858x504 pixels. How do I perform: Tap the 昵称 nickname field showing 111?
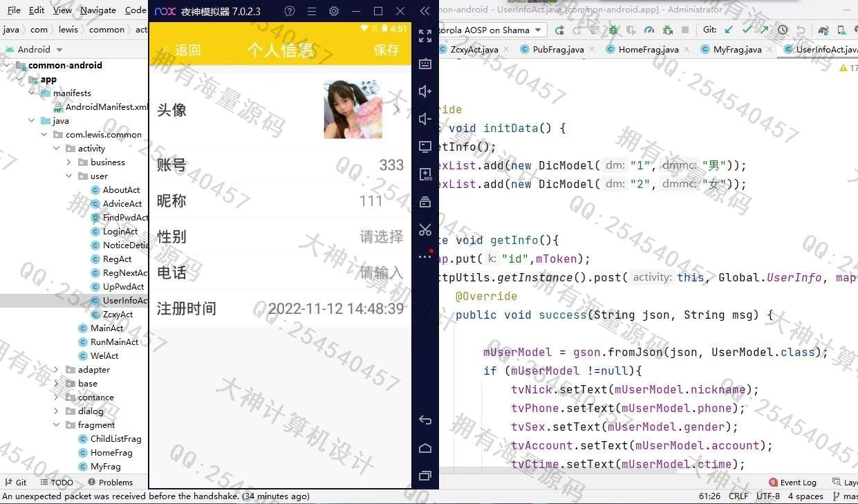pos(280,200)
